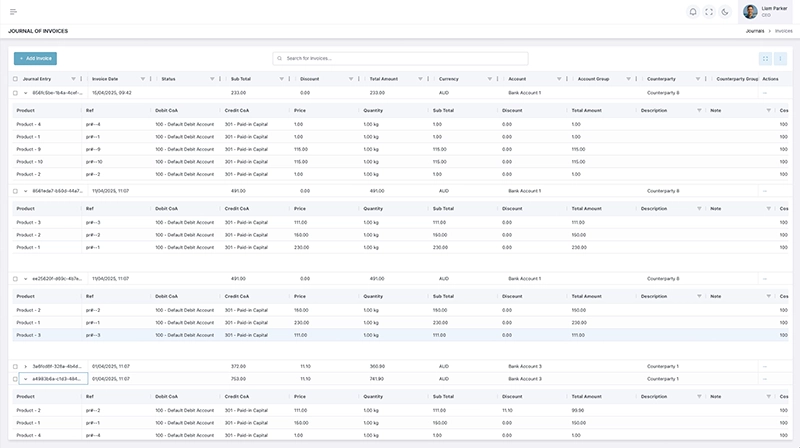The width and height of the screenshot is (800, 448).
Task: Filter the Counterparty column
Action: tap(698, 79)
